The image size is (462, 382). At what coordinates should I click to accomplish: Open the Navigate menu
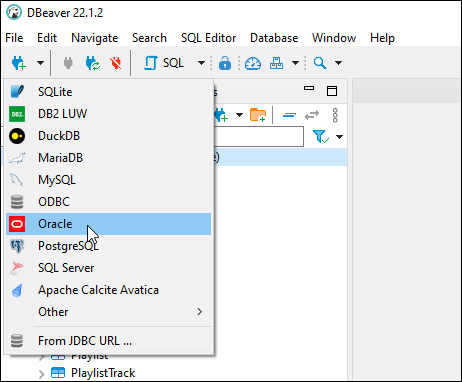95,38
